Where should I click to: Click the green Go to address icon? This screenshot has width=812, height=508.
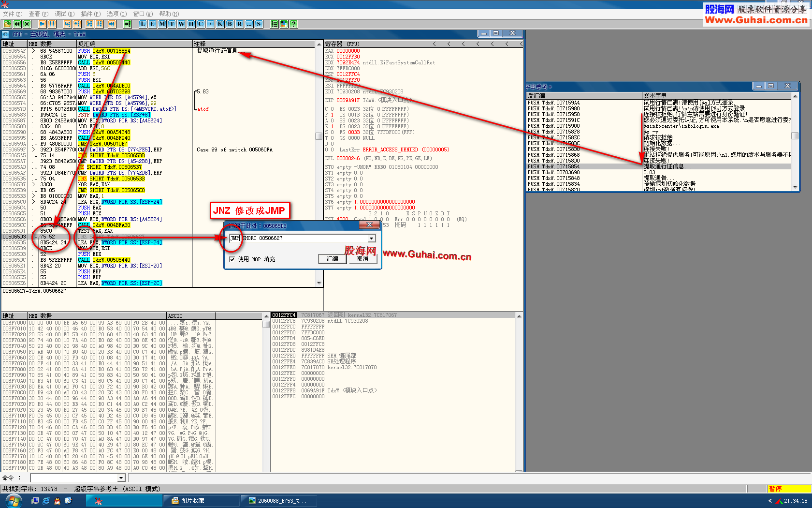pos(127,24)
